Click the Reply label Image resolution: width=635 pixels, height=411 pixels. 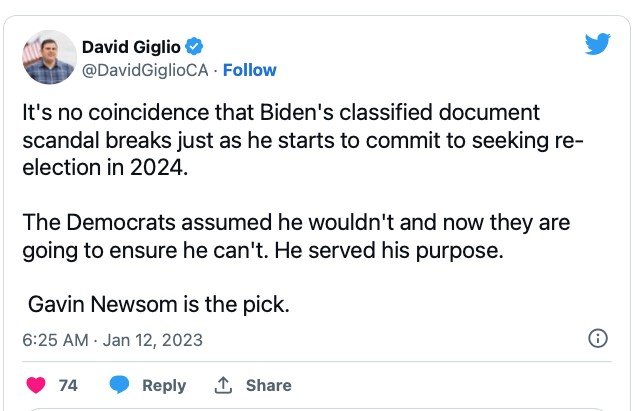point(163,385)
